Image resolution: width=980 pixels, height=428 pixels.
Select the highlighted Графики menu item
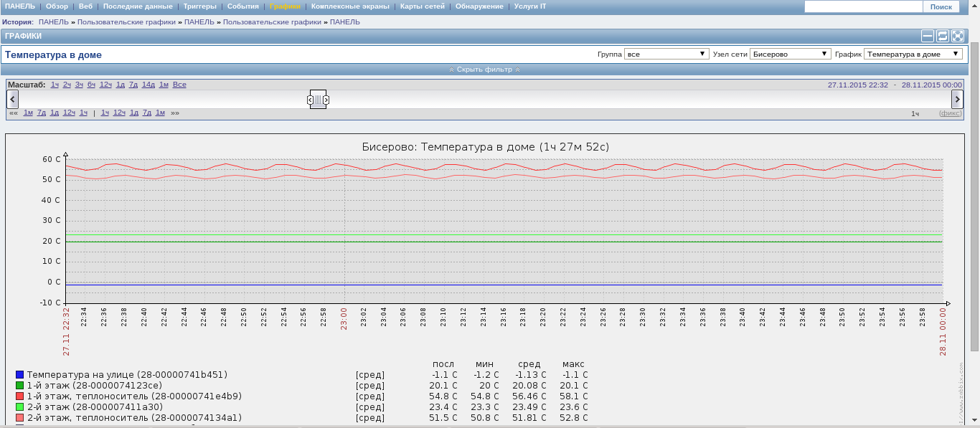(x=285, y=6)
